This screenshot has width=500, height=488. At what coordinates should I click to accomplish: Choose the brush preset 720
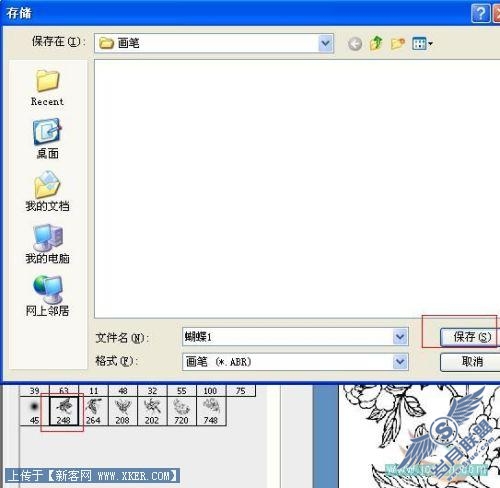click(181, 411)
